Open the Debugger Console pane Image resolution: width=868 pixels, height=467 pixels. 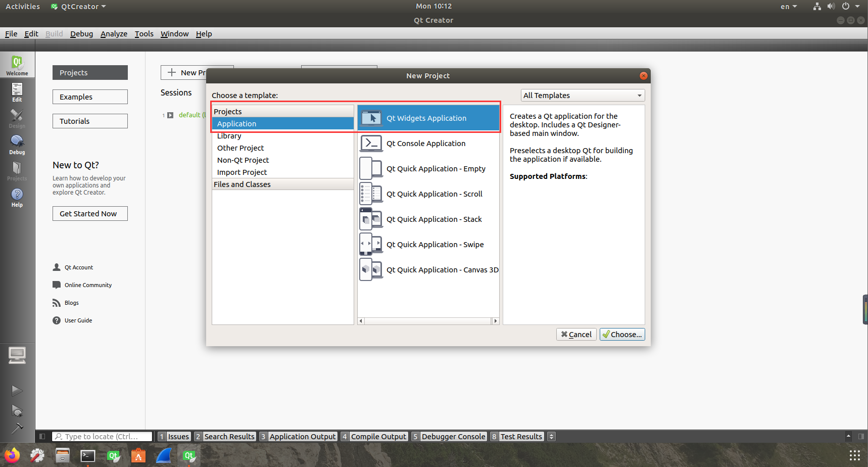(x=449, y=437)
